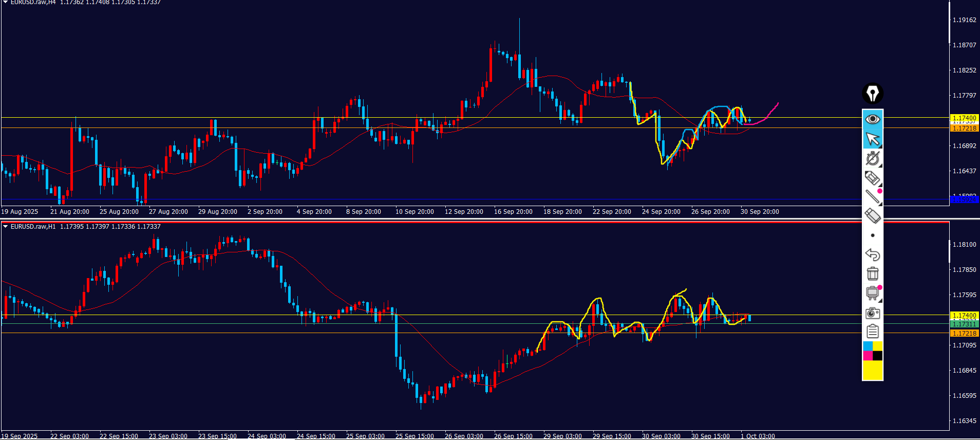Screen dimensions: 980x440
Task: Pick the magenta color swatch
Action: click(x=868, y=356)
